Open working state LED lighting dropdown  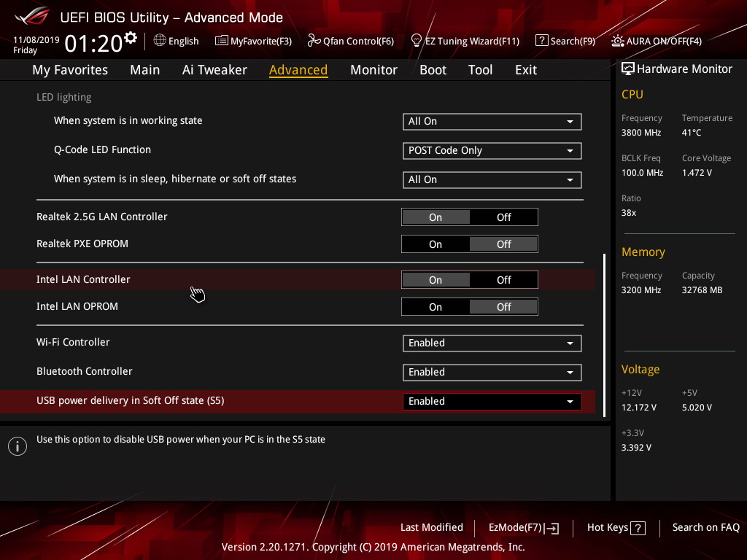(x=492, y=122)
